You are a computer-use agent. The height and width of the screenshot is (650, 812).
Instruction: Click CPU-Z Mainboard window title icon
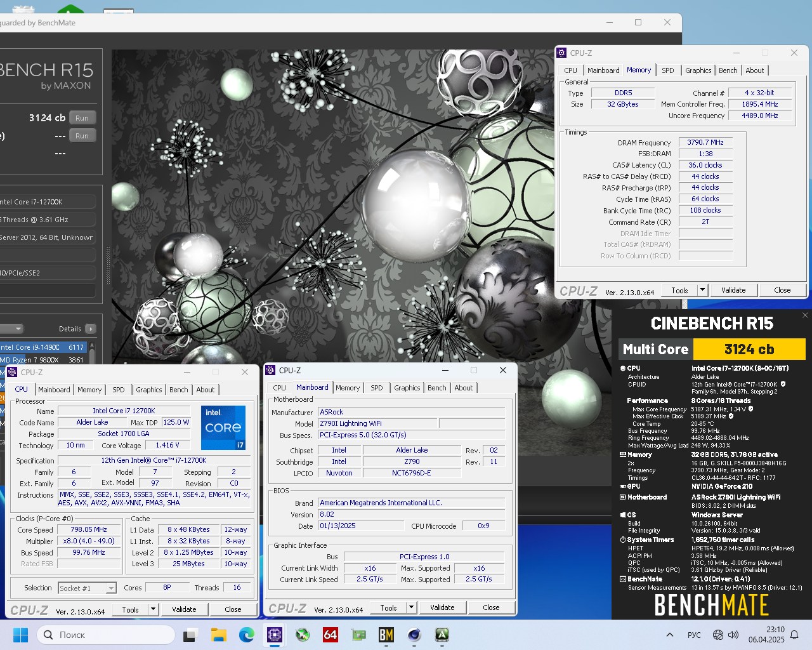pos(270,370)
